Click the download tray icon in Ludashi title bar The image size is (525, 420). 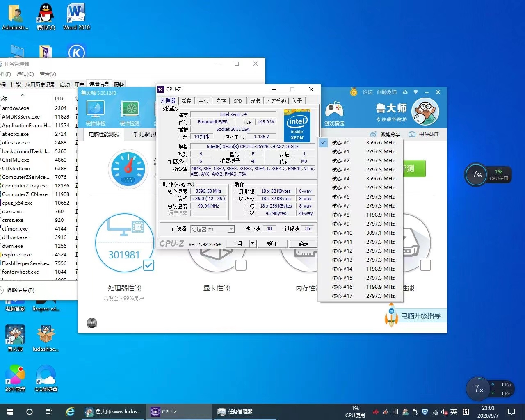pos(405,92)
